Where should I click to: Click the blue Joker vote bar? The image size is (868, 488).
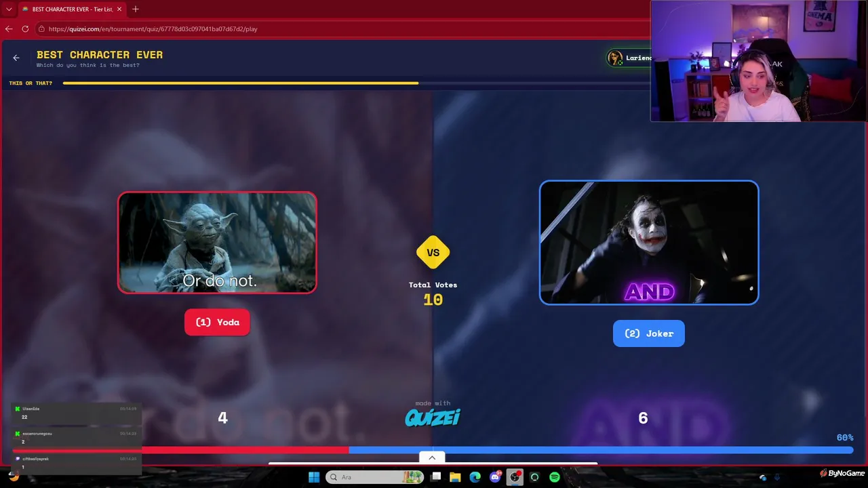pyautogui.click(x=601, y=450)
